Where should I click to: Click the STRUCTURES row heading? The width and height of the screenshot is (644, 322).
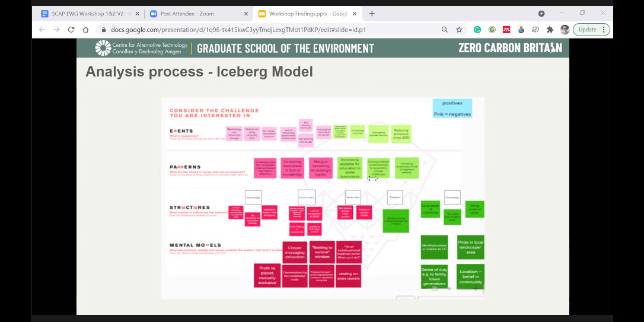tap(190, 208)
